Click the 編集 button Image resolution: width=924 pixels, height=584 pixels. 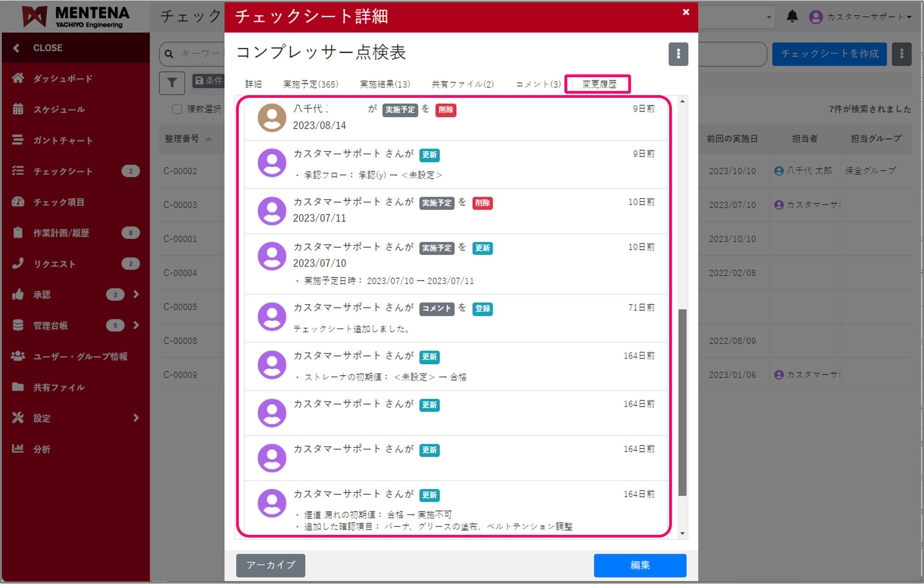640,566
